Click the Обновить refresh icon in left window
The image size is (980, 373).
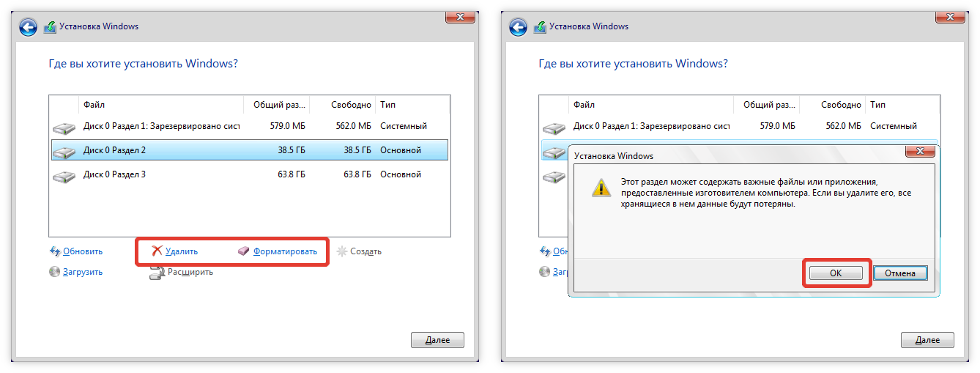(x=54, y=251)
